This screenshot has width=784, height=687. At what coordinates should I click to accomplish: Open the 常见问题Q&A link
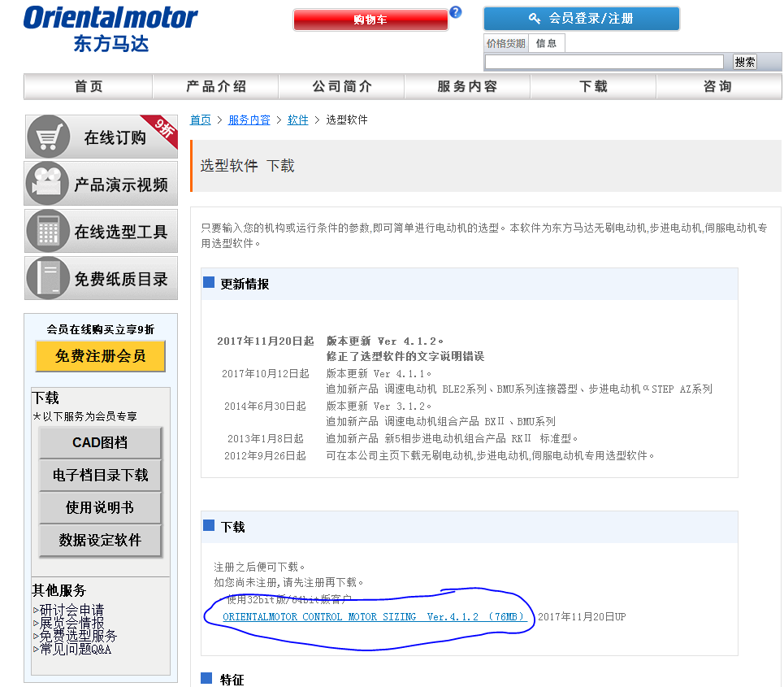(75, 649)
